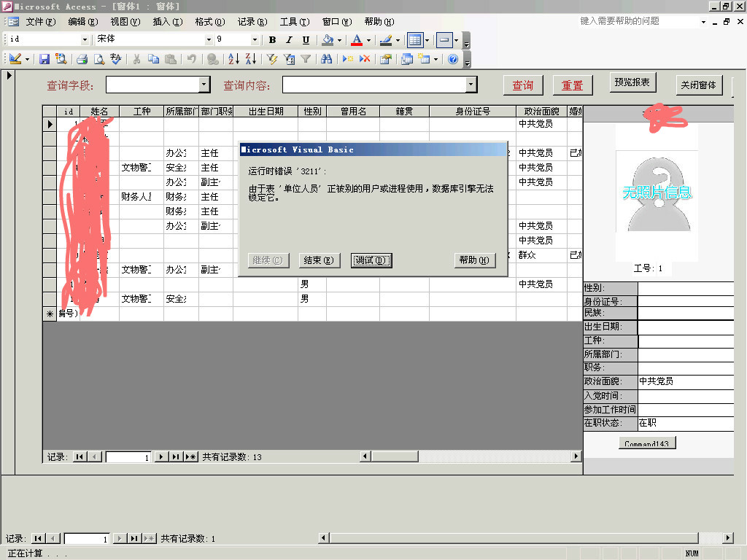Screen dimensions: 747x560
Task: Toggle underline formatting
Action: [306, 40]
